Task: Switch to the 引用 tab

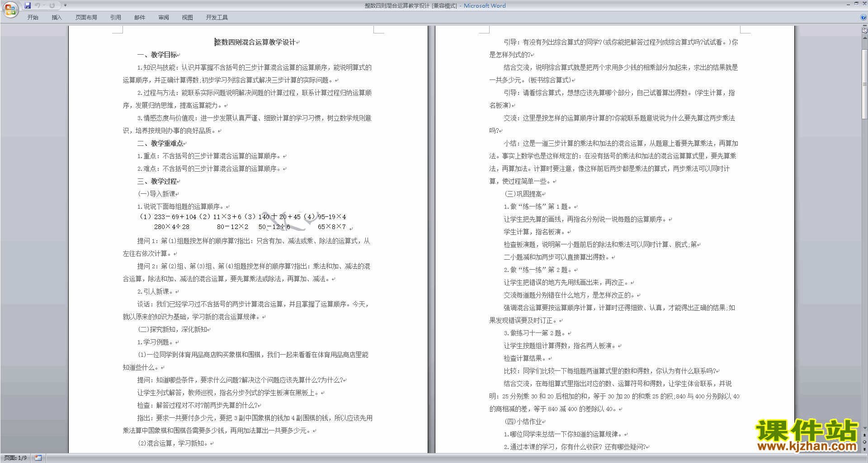Action: pyautogui.click(x=115, y=17)
